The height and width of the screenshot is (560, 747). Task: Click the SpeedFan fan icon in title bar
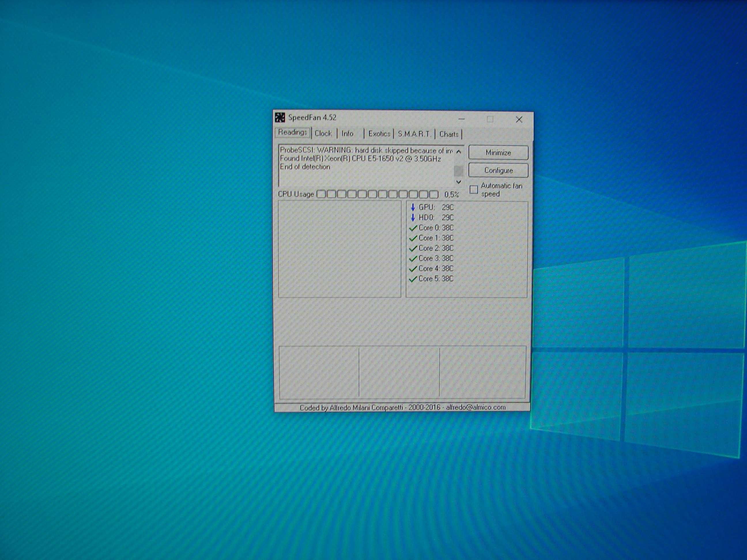[x=280, y=118]
